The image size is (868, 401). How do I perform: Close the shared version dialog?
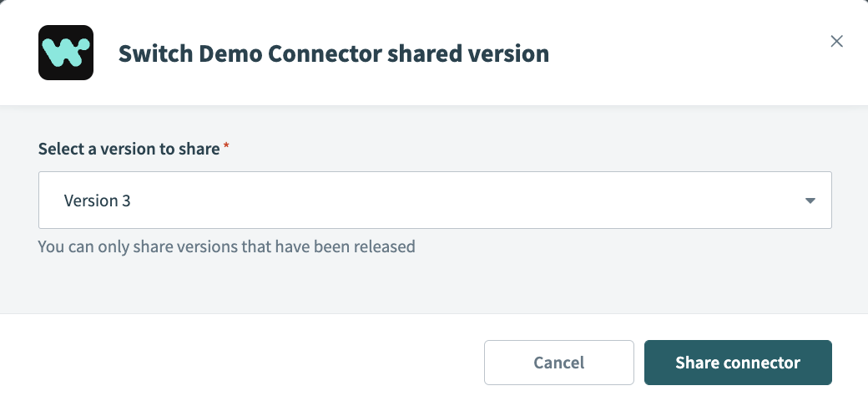(836, 42)
